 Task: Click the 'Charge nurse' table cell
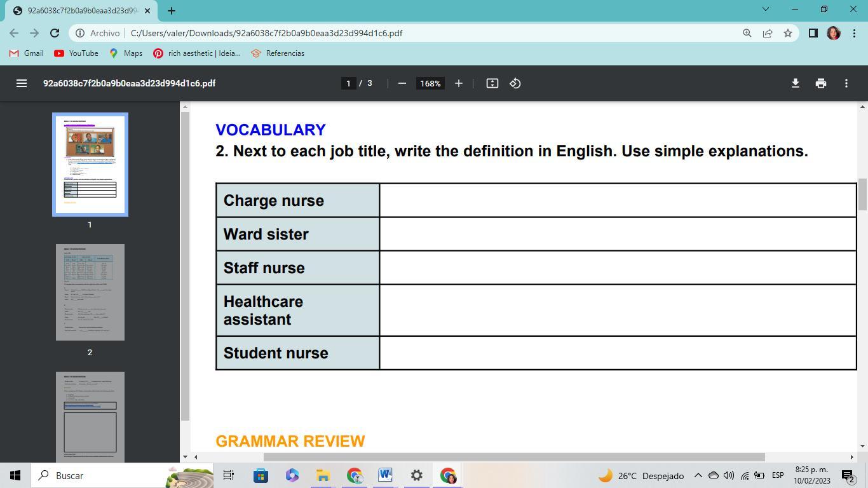298,200
